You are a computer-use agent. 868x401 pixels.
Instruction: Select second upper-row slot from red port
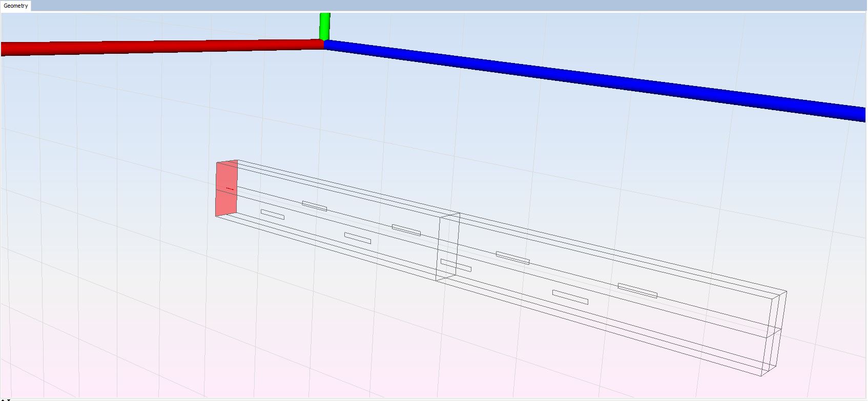406,230
